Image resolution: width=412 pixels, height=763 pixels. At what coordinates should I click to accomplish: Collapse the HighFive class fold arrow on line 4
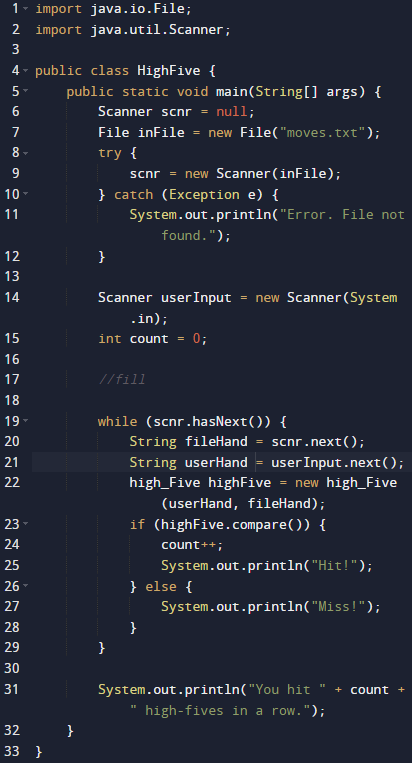(x=25, y=71)
